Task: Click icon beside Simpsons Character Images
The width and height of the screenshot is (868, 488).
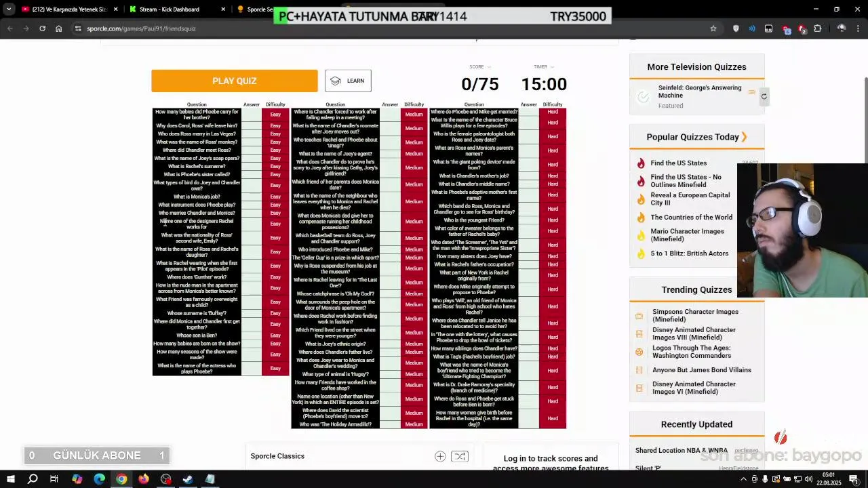Action: (x=639, y=316)
